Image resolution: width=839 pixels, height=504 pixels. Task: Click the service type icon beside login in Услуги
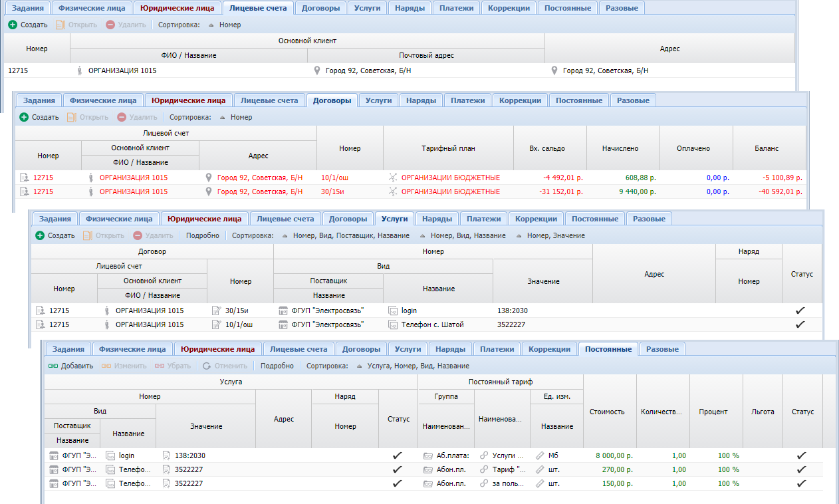tap(393, 311)
